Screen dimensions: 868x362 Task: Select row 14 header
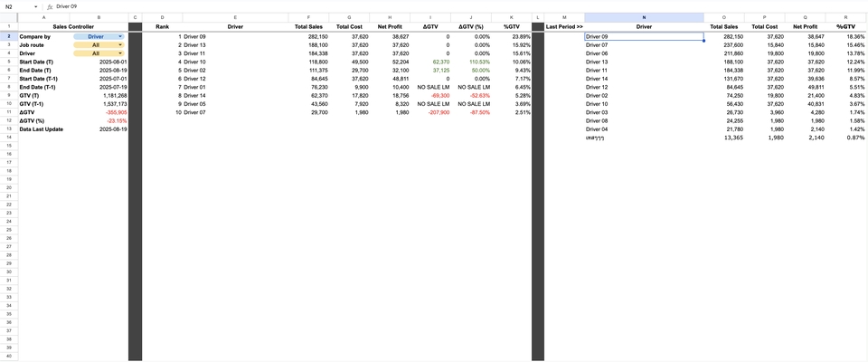[x=8, y=138]
